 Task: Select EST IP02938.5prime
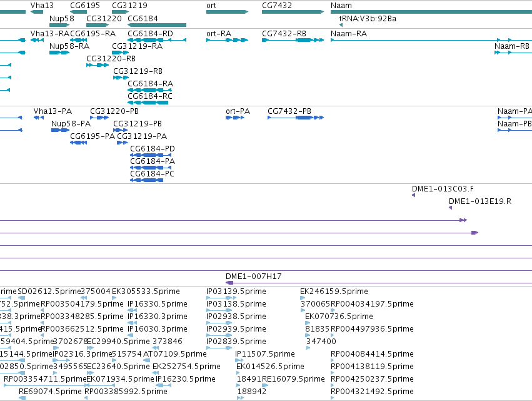tap(219, 323)
